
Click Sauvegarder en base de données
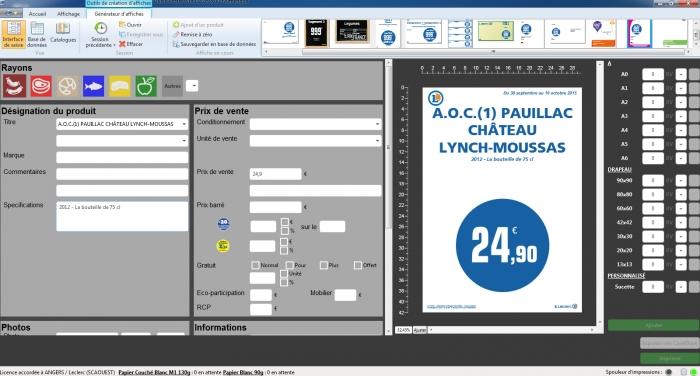[x=214, y=44]
